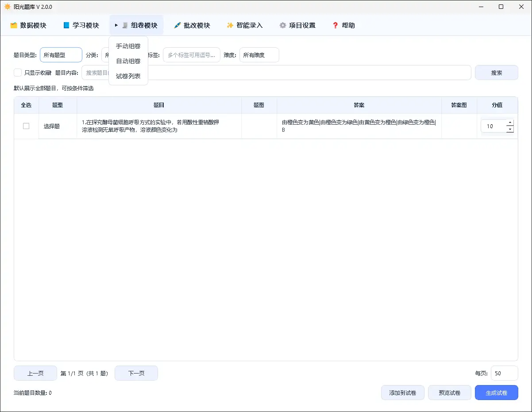Screen dimensions: 532x412
Task: Tick the checkbox in the 选择题 row
Action: pos(26,126)
